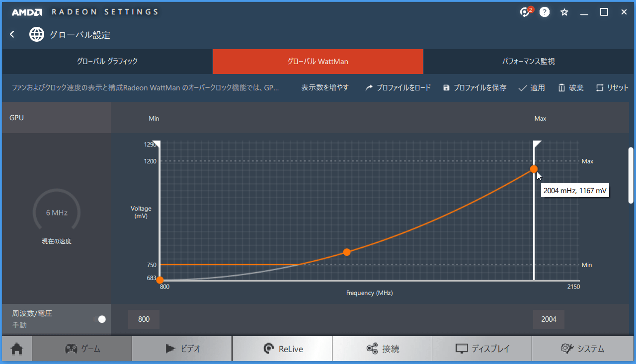Open the 接続 section
The width and height of the screenshot is (636, 364).
tap(382, 349)
